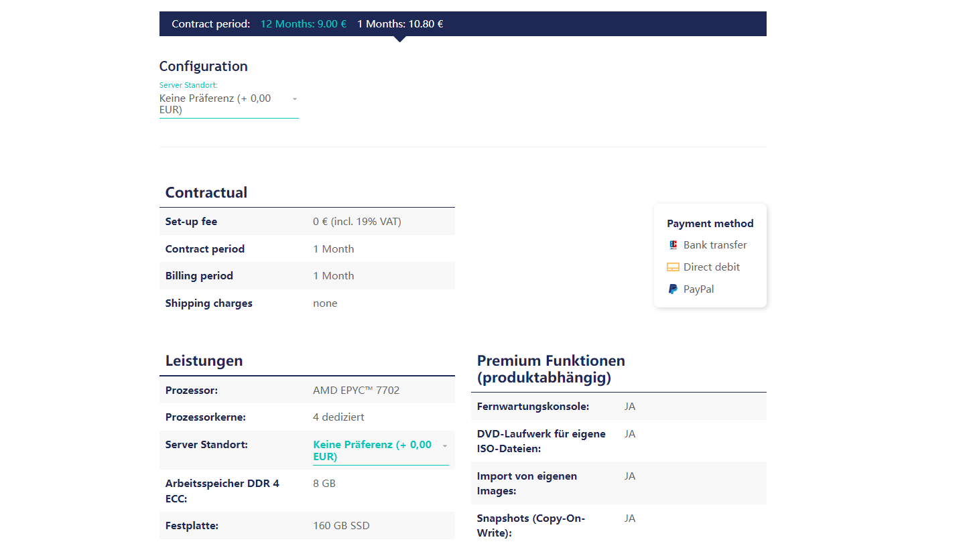Click the Billing period row label
Image resolution: width=967 pixels, height=560 pixels.
pyautogui.click(x=199, y=276)
